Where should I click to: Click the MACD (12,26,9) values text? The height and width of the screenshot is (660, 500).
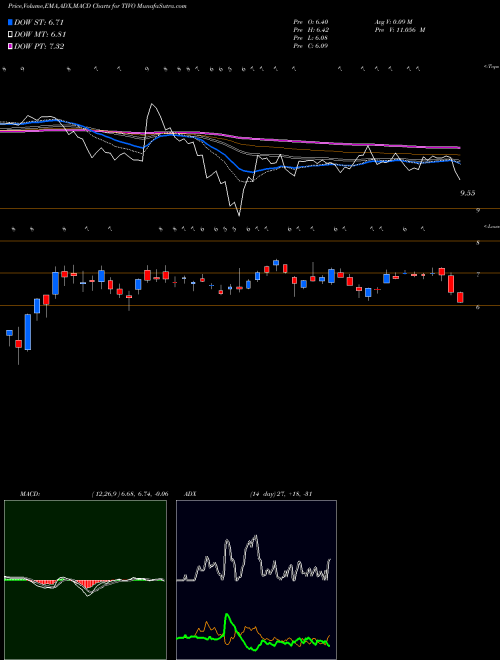point(130,494)
